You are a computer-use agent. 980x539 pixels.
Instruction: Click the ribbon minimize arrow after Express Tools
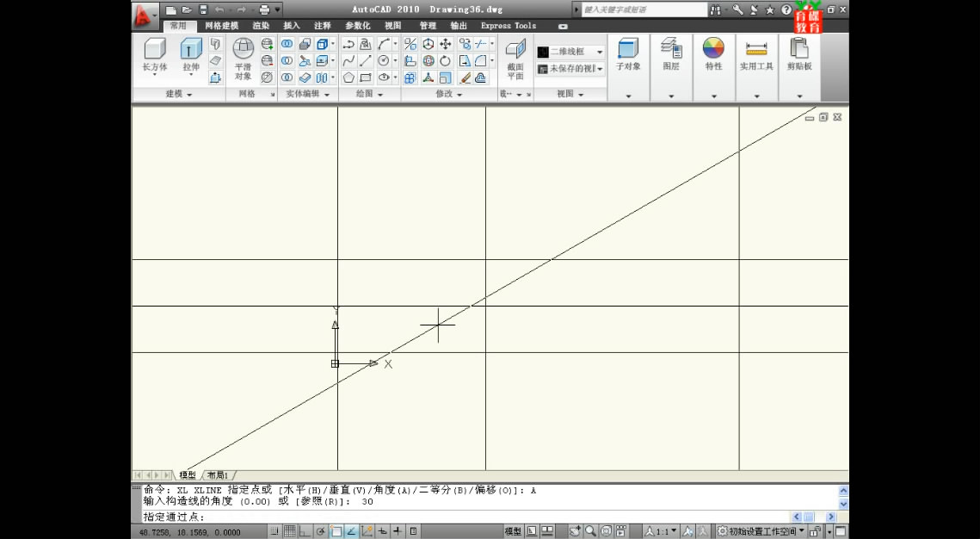(x=563, y=27)
